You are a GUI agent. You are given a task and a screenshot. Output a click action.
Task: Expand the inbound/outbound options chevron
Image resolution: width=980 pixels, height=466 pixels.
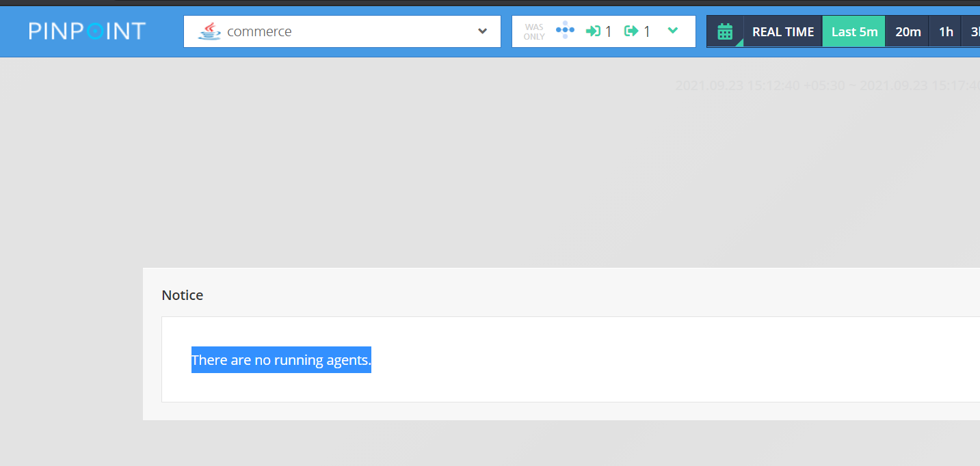(x=673, y=31)
